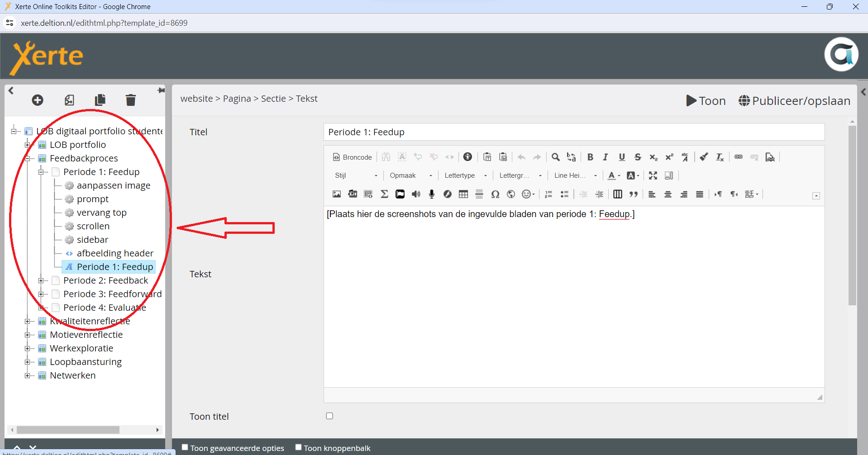Click the delete trash icon in tree panel
Viewport: 868px width, 455px height.
[130, 100]
